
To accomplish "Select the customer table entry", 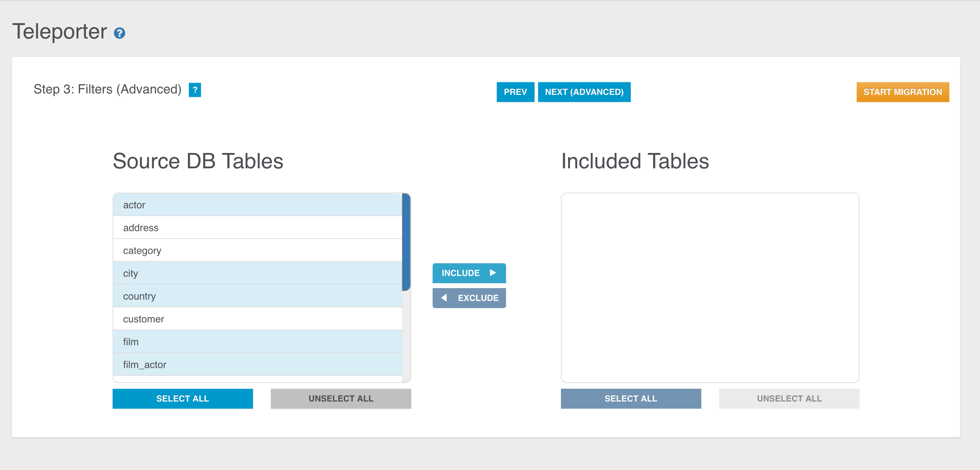I will pyautogui.click(x=257, y=319).
